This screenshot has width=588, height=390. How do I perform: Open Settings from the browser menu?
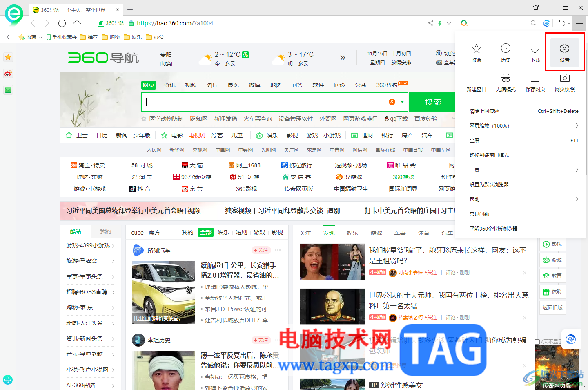click(x=564, y=52)
